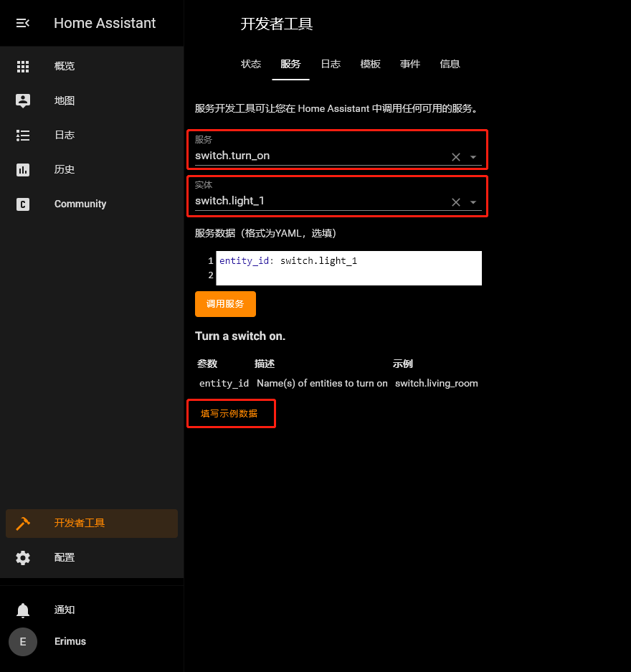Screen dimensions: 631x672
Task: Click 'Name(s) of entities to turn on' description
Action: coord(322,383)
